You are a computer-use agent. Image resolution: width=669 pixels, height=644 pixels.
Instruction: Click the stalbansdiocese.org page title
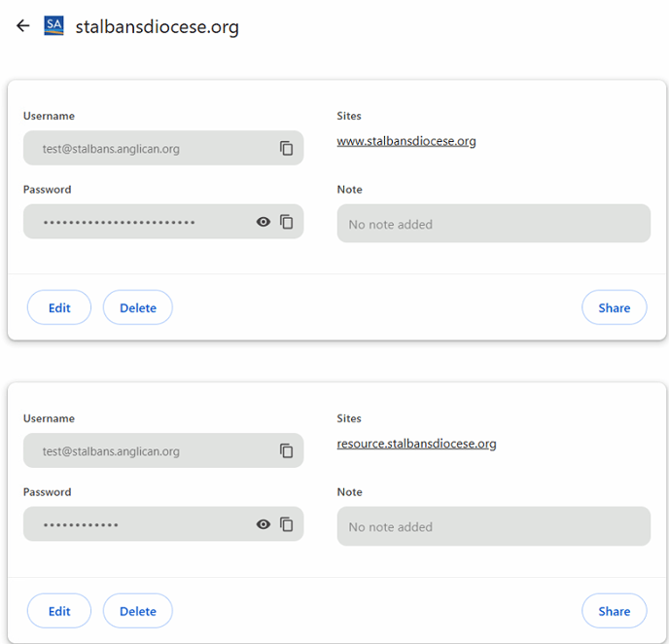[x=157, y=27]
